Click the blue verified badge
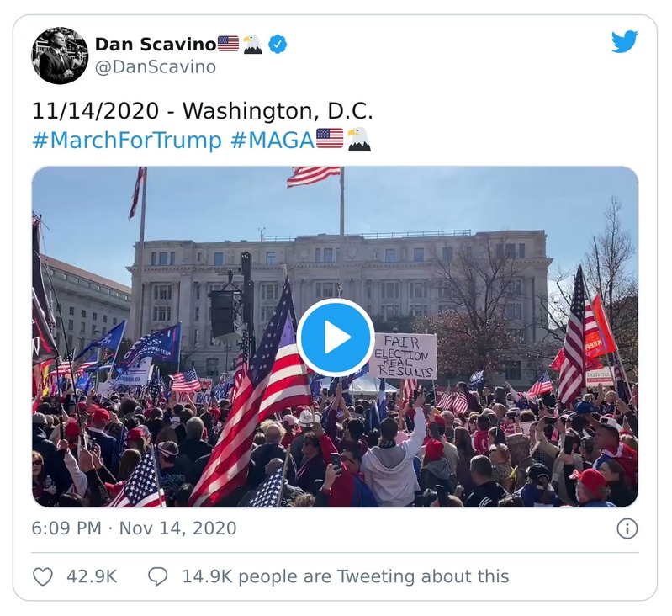Screen dimensions: 672x616 click(278, 44)
